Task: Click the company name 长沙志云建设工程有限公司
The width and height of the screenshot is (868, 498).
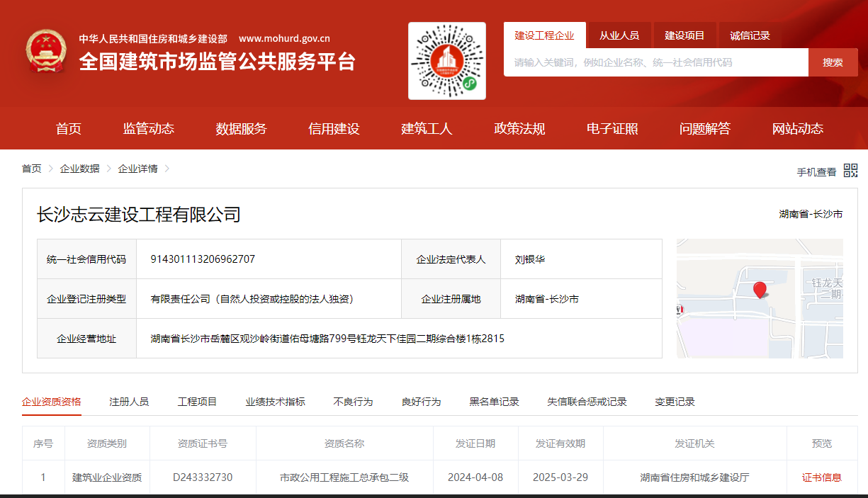Action: pos(139,215)
